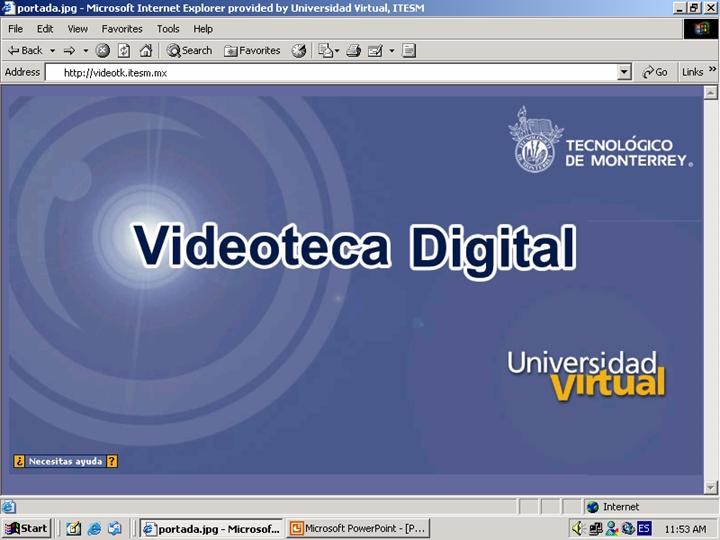Expand the address bar dropdown
The height and width of the screenshot is (540, 720).
[624, 72]
